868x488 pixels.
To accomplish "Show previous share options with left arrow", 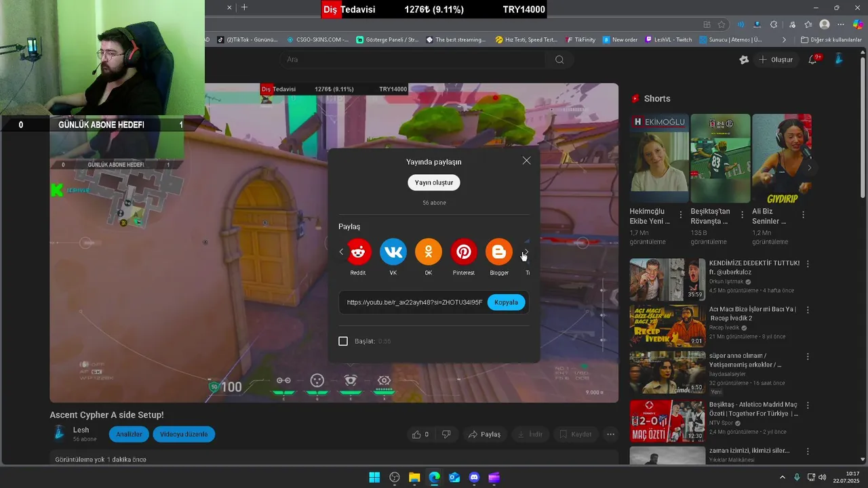I will coord(341,252).
